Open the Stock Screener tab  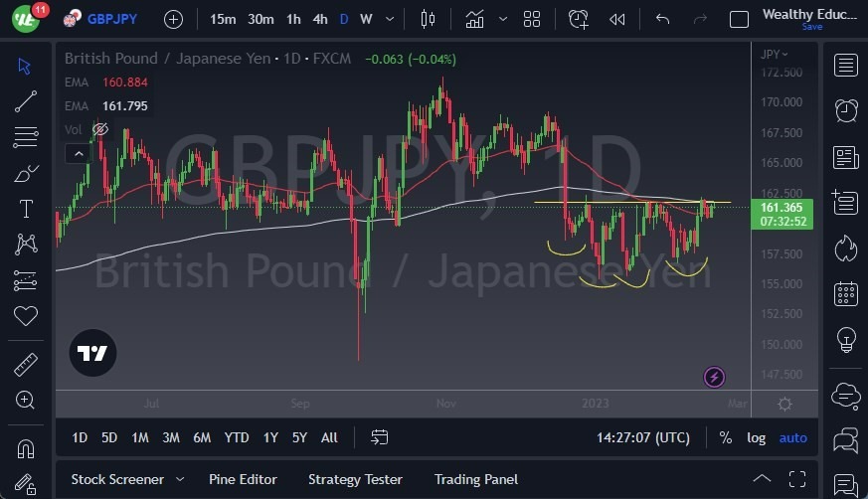[x=117, y=479]
